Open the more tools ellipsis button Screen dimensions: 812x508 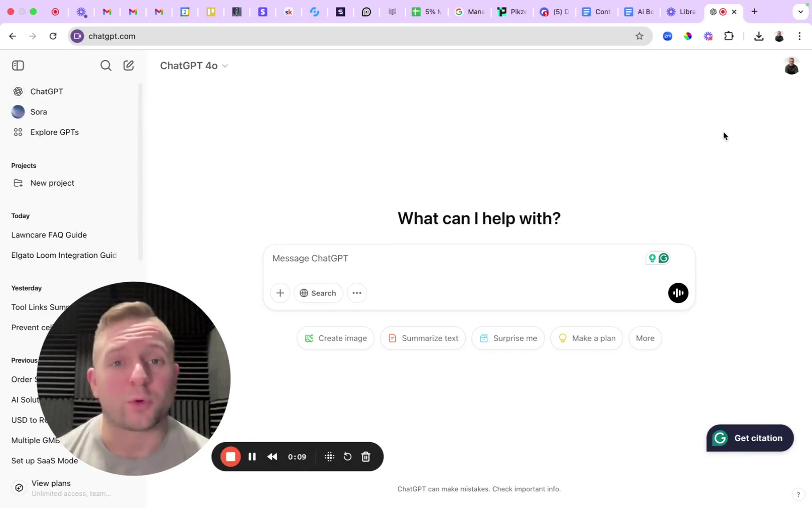tap(357, 293)
